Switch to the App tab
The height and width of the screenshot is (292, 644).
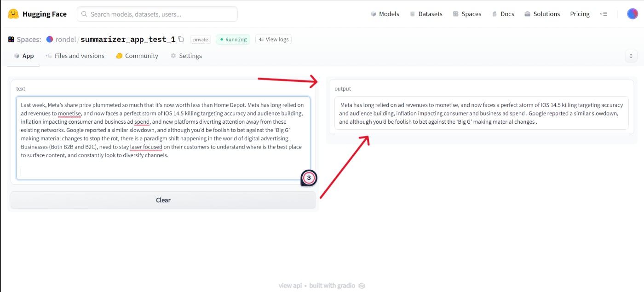[23, 56]
